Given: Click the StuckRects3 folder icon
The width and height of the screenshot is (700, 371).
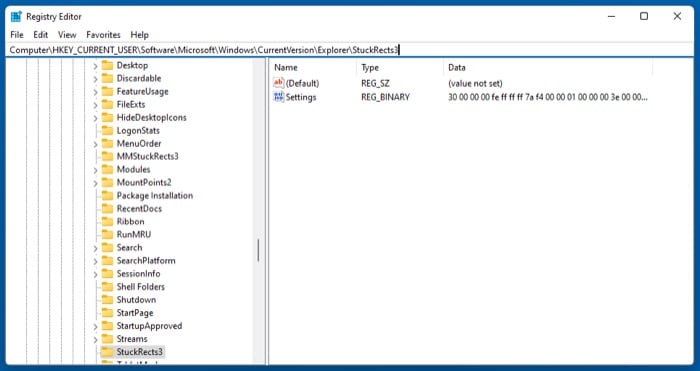Looking at the screenshot, I should 107,352.
